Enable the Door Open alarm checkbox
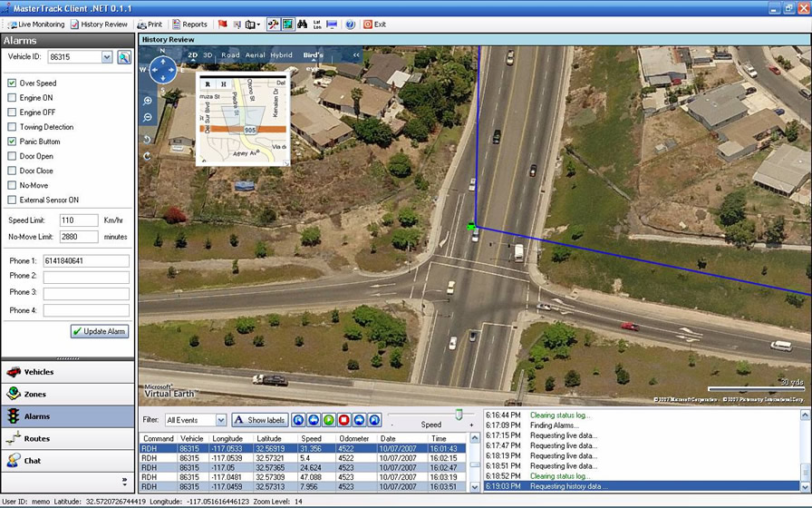Viewport: 812px width, 508px height. [x=12, y=155]
